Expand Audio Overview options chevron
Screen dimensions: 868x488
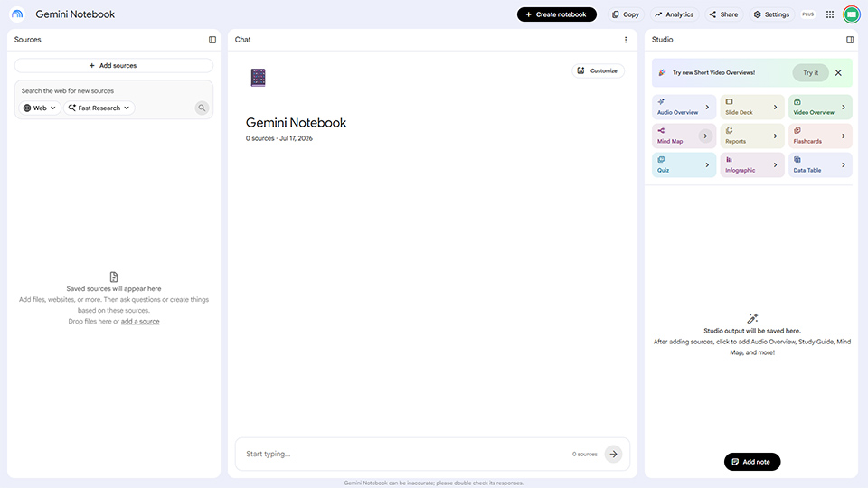pos(707,108)
